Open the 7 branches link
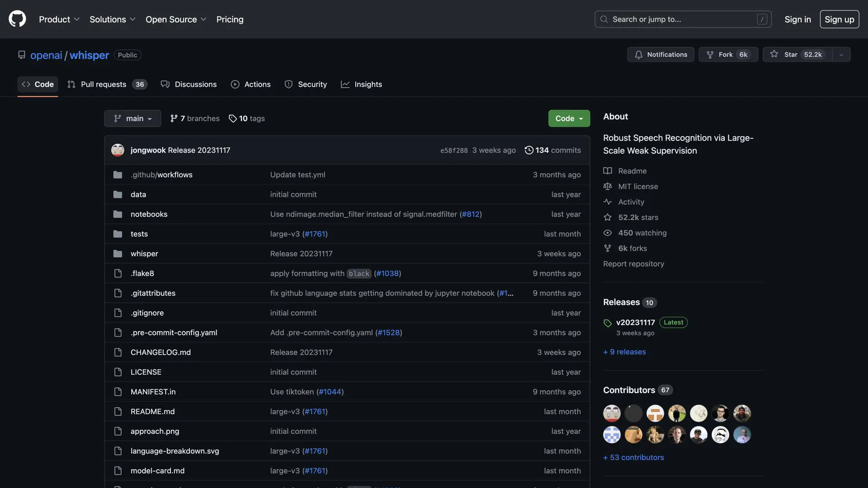Screen dimensions: 868x488 pos(195,118)
